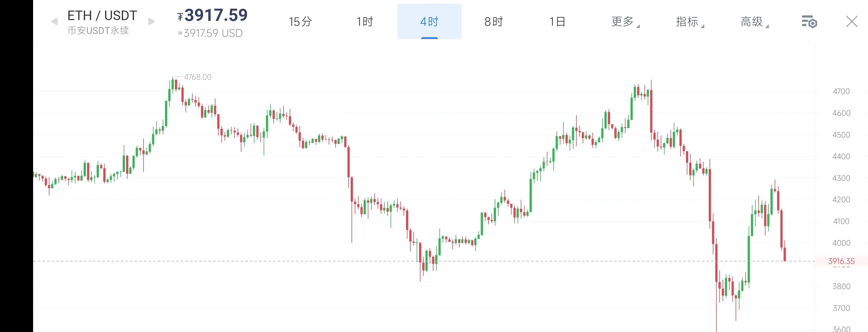868x332 pixels.
Task: Close the chart view
Action: coord(851,22)
